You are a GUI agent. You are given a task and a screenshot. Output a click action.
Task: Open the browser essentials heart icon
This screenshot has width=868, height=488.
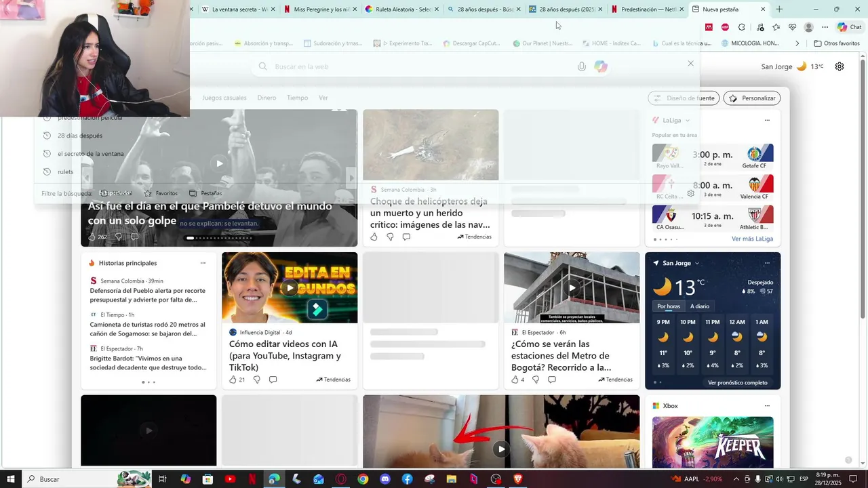click(x=792, y=27)
